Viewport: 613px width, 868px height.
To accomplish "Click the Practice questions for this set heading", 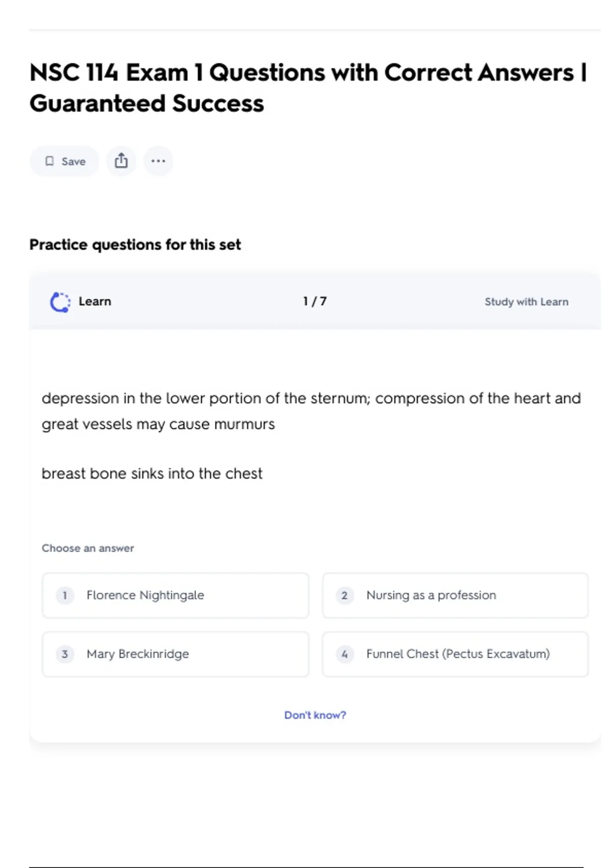I will 135,245.
